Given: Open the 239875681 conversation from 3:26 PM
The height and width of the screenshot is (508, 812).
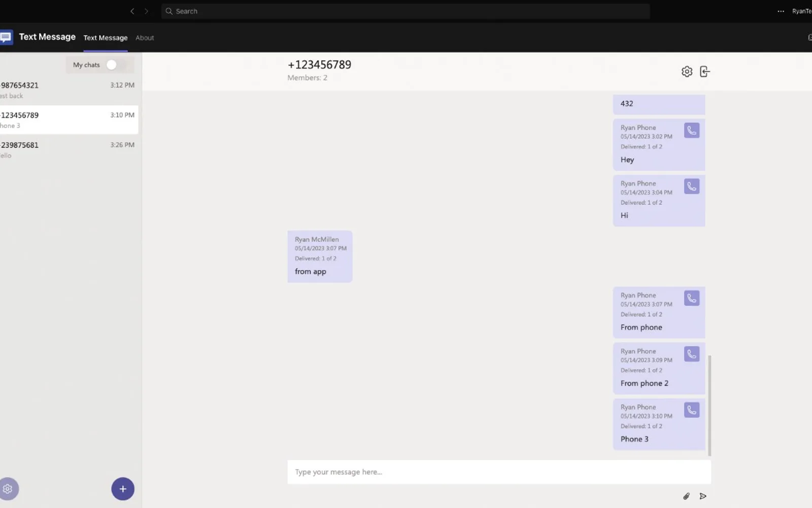Looking at the screenshot, I should [x=69, y=150].
